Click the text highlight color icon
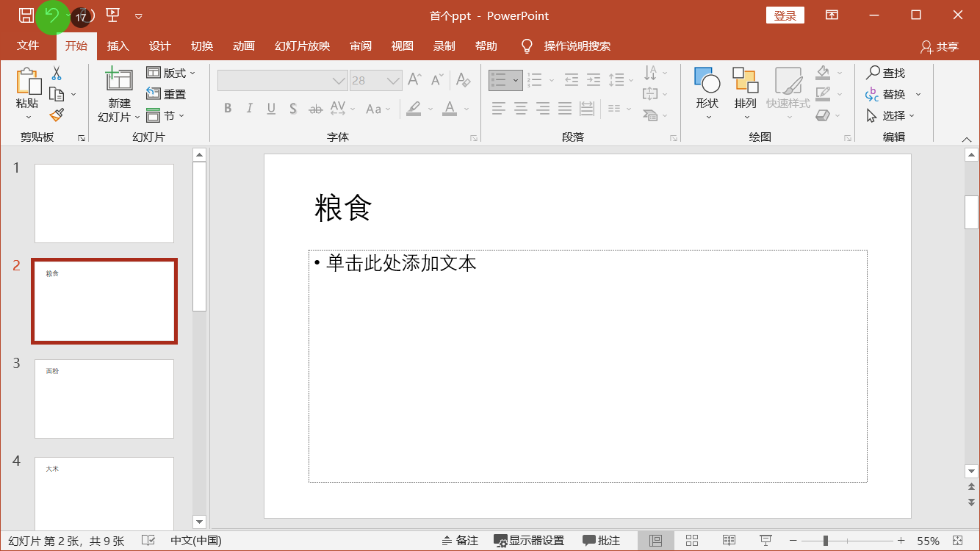Screen dimensions: 980x551 [x=414, y=109]
